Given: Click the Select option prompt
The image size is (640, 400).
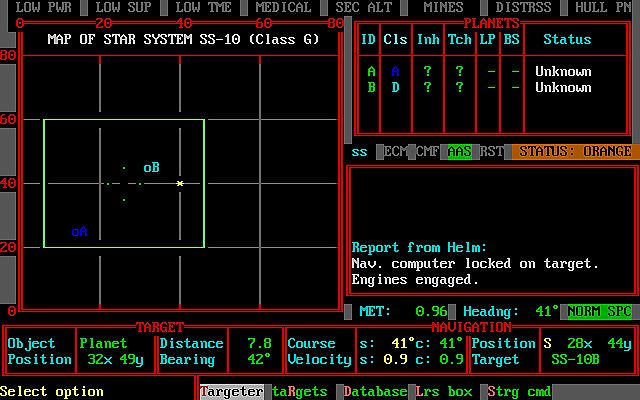Looking at the screenshot, I should (x=52, y=391).
